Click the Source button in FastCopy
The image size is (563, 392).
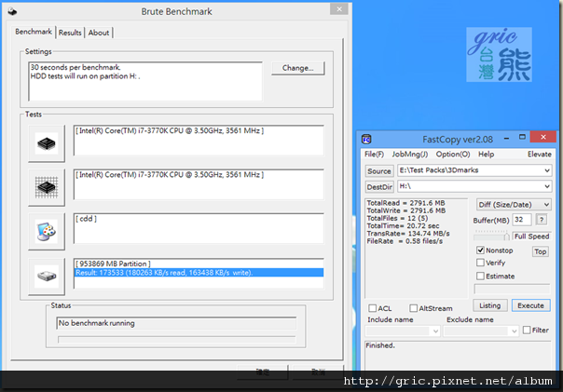coord(379,171)
